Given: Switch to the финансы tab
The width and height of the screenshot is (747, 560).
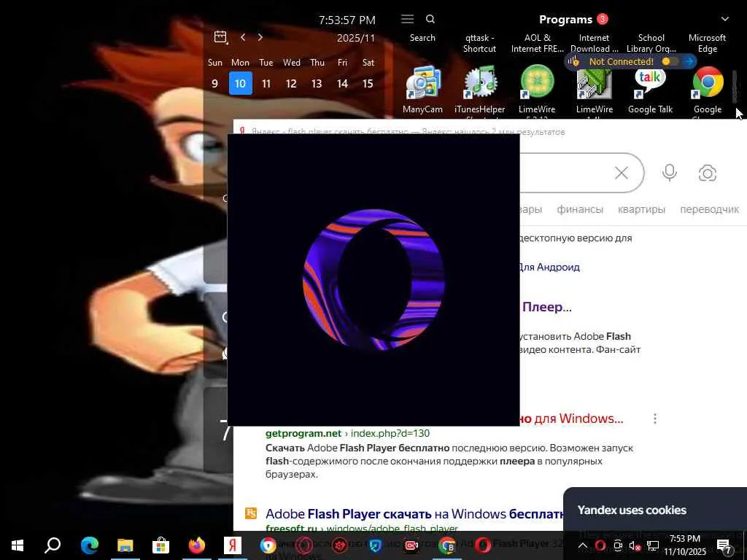Looking at the screenshot, I should tap(580, 209).
